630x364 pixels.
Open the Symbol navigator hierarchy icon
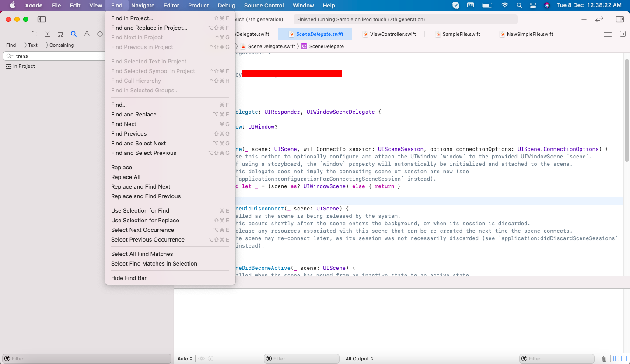coord(60,34)
